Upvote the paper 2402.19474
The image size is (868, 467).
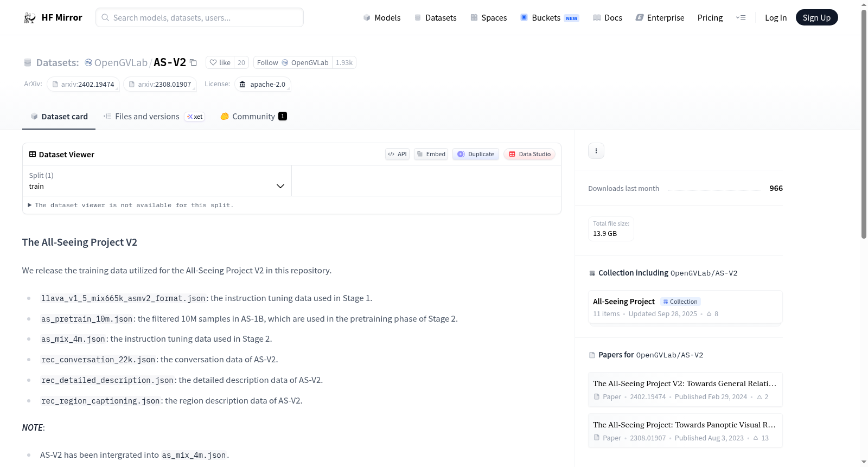coord(759,397)
